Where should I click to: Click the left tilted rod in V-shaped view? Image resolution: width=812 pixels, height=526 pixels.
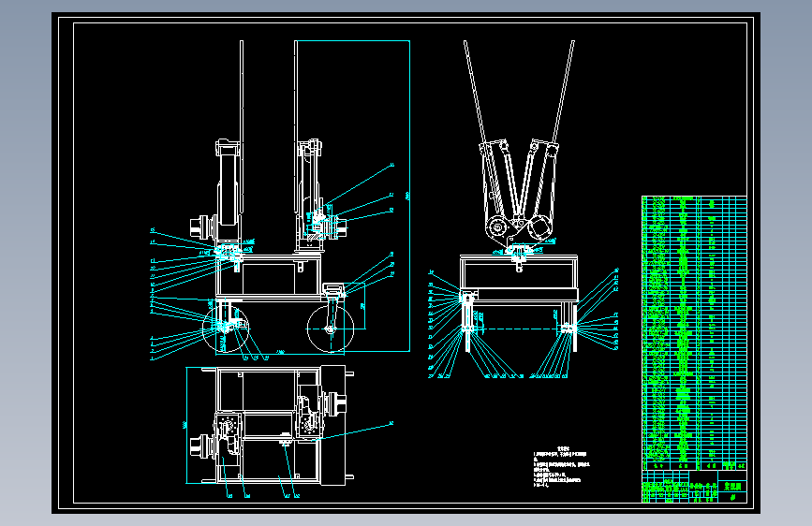click(x=476, y=94)
